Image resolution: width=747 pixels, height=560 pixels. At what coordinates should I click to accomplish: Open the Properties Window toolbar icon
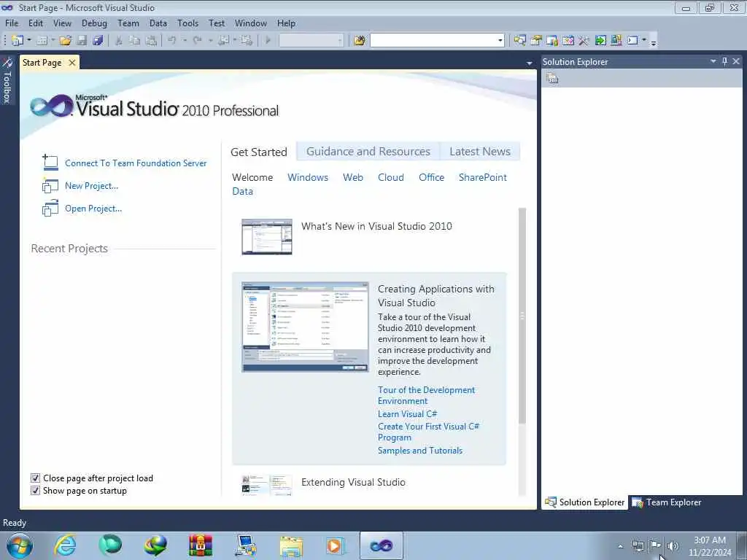(x=536, y=41)
